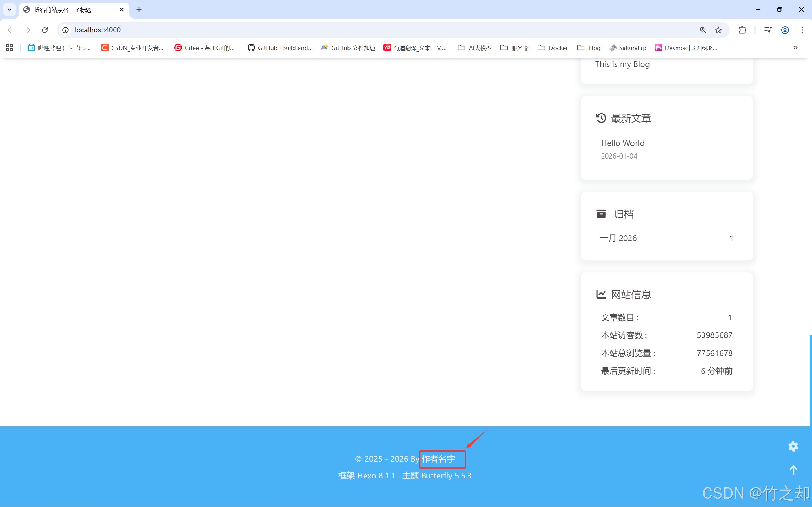Viewport: 812px width, 507px height.
Task: Open the Hello World recent post link
Action: click(x=623, y=143)
